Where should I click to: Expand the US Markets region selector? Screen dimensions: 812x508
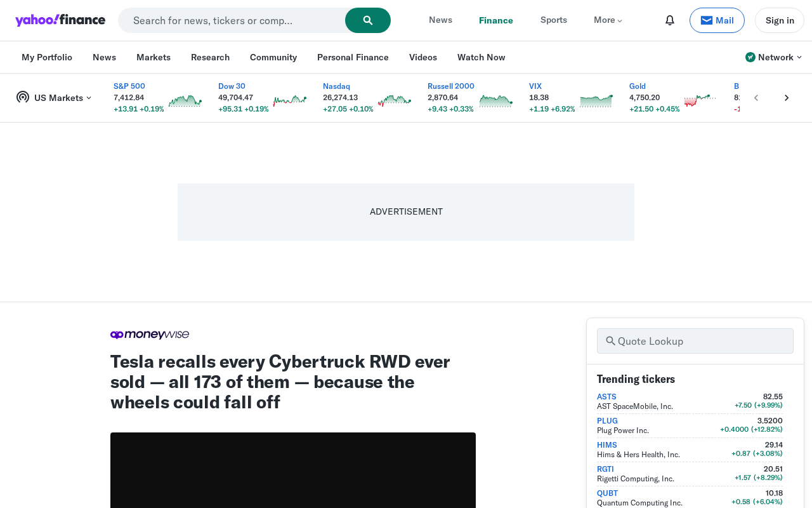coord(63,98)
